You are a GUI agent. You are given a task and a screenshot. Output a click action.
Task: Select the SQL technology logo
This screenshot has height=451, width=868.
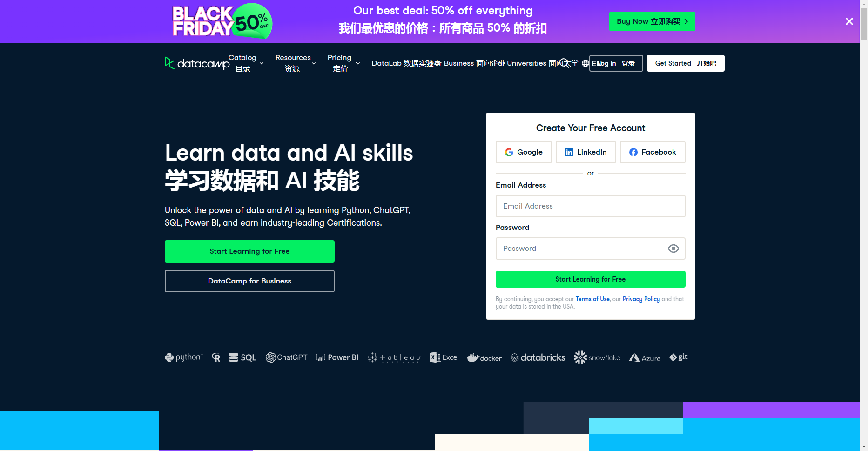tap(242, 357)
